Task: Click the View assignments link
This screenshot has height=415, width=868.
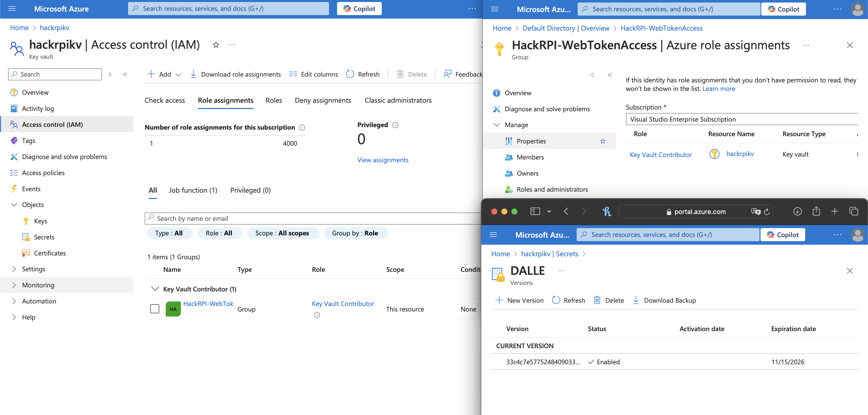Action: tap(383, 160)
